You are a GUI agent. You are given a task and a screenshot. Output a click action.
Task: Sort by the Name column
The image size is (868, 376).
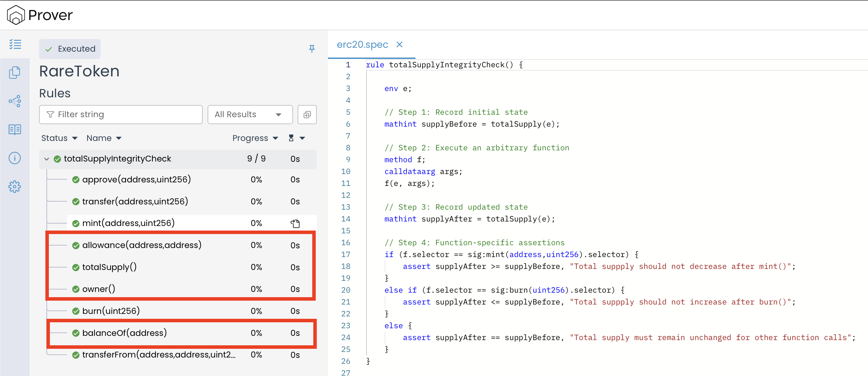point(104,138)
